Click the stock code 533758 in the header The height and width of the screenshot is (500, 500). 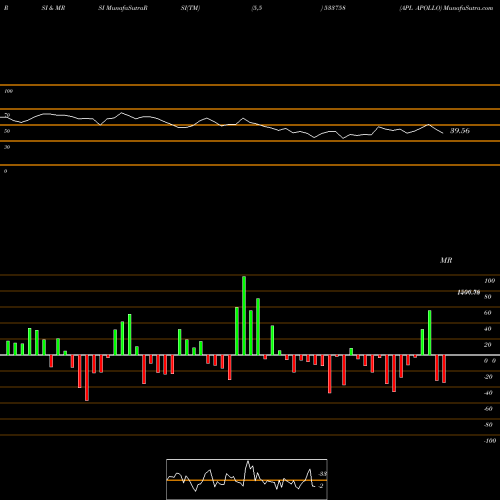pos(334,8)
